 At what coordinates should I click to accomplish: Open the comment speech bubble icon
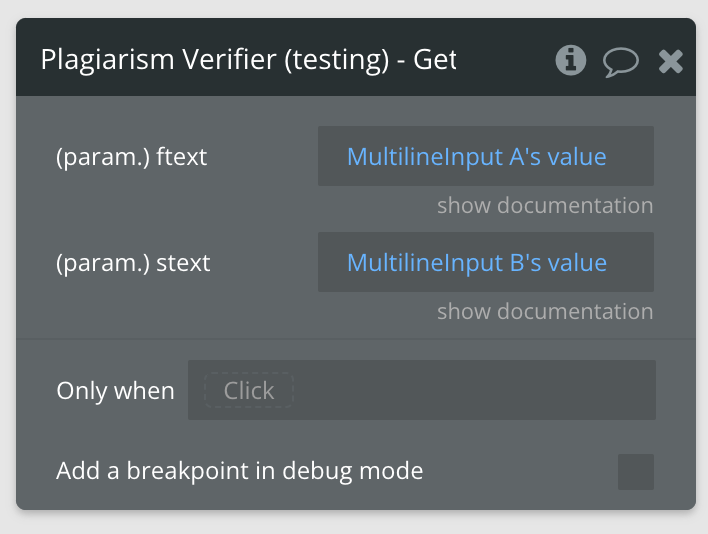621,62
